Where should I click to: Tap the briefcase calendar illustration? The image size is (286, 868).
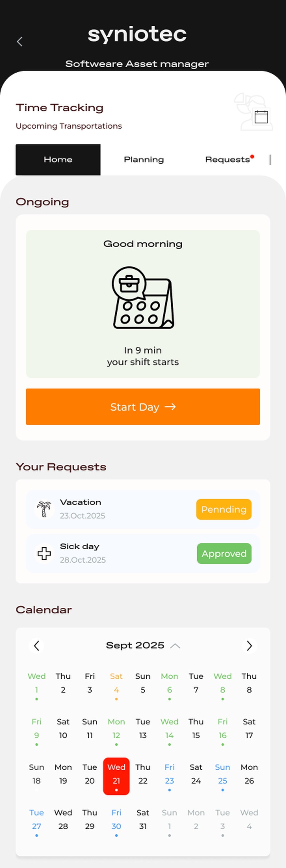coord(143,298)
